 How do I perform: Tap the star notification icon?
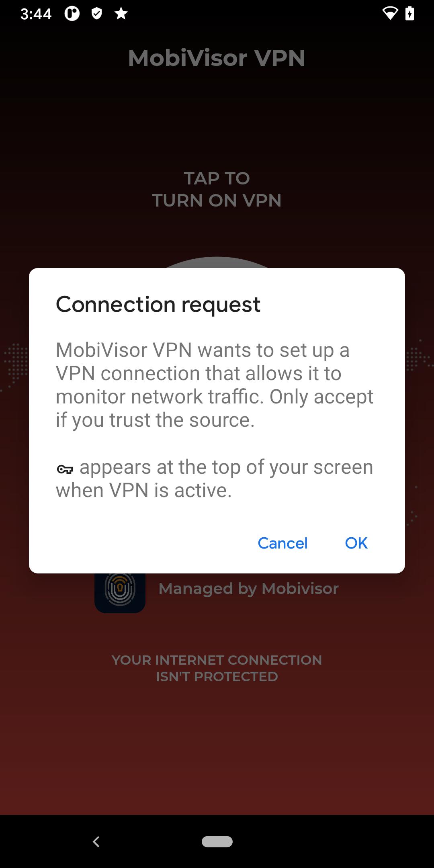click(121, 14)
